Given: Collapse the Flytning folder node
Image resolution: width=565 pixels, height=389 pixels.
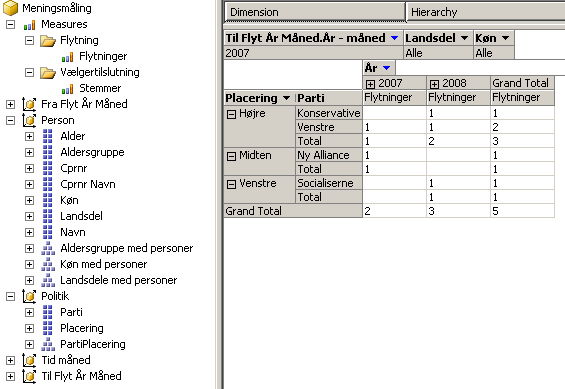Looking at the screenshot, I should pyautogui.click(x=30, y=40).
